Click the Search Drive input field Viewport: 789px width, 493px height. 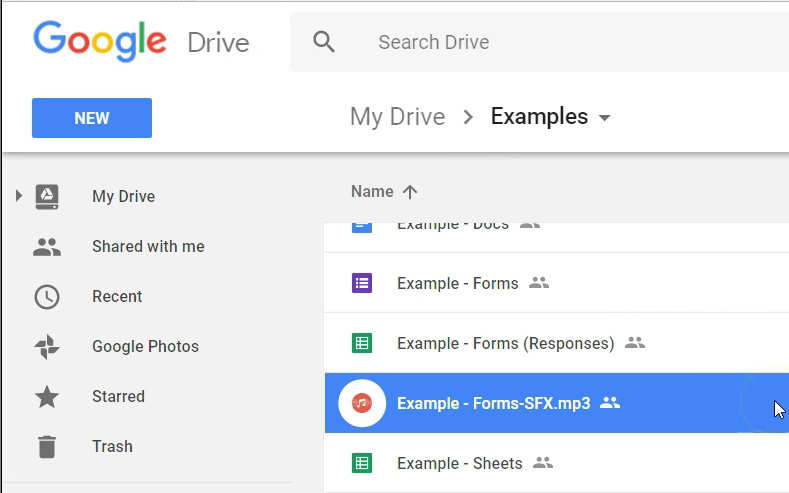click(539, 42)
